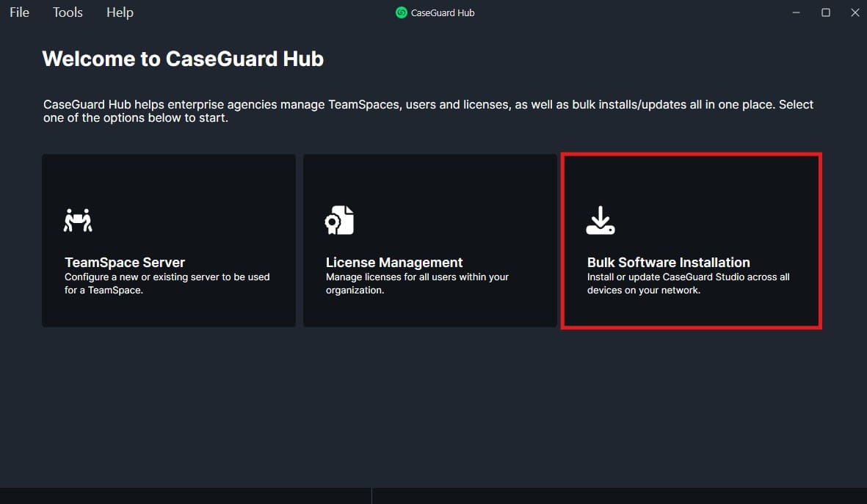Click the TeamSpace Server people icon

(79, 220)
